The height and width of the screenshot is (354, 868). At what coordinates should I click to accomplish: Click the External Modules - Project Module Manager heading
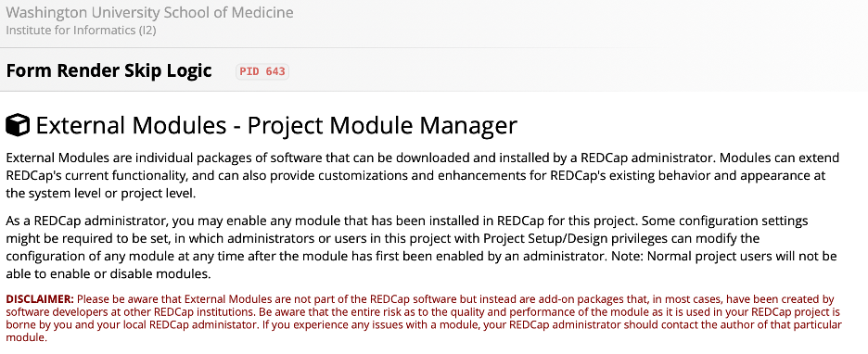(x=276, y=125)
